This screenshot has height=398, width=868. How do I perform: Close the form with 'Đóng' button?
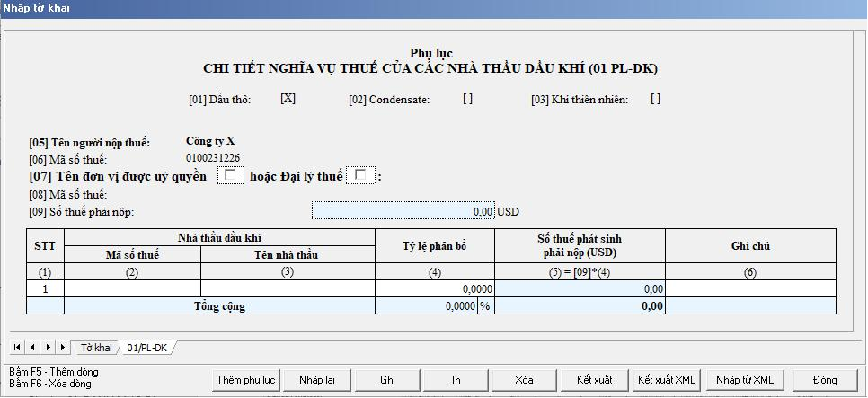click(824, 380)
